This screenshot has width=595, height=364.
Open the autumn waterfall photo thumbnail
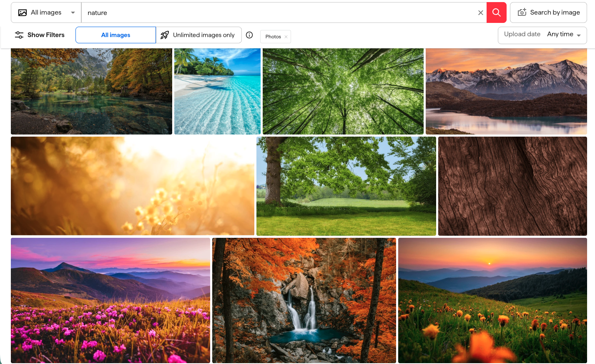point(304,300)
